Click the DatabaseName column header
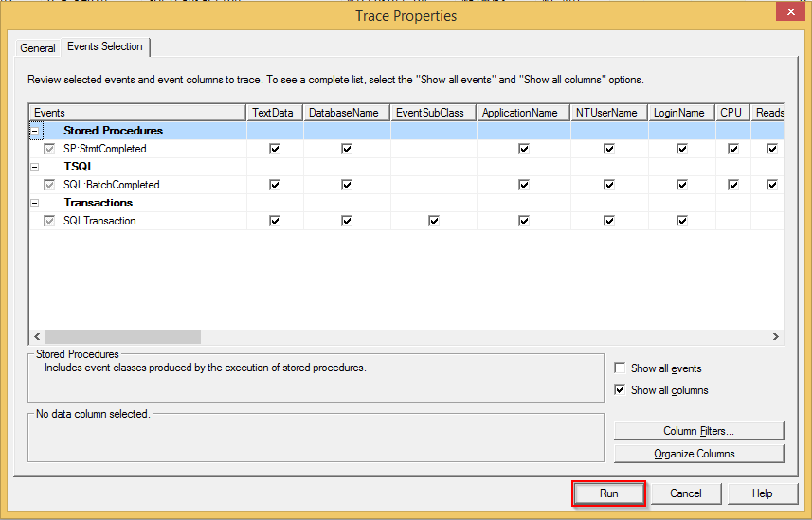Viewport: 812px width, 520px height. pos(347,113)
